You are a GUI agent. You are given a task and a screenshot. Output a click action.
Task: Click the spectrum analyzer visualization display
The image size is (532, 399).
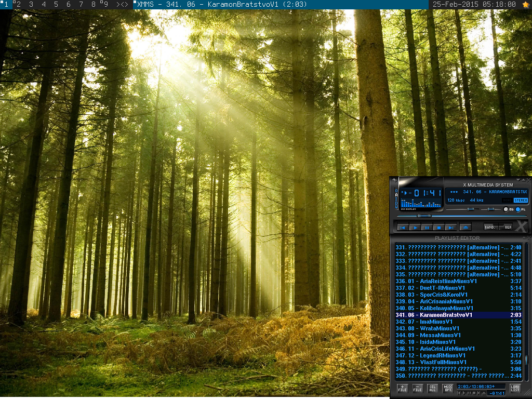click(x=421, y=203)
